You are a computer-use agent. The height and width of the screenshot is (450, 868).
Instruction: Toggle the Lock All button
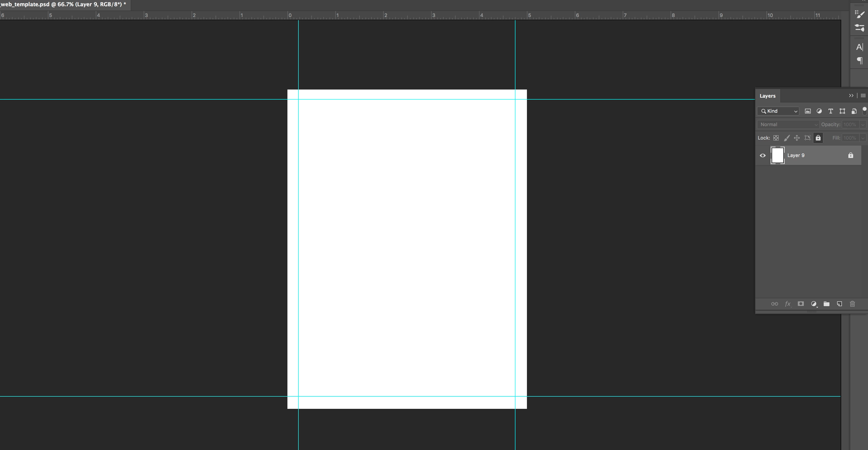click(x=818, y=138)
